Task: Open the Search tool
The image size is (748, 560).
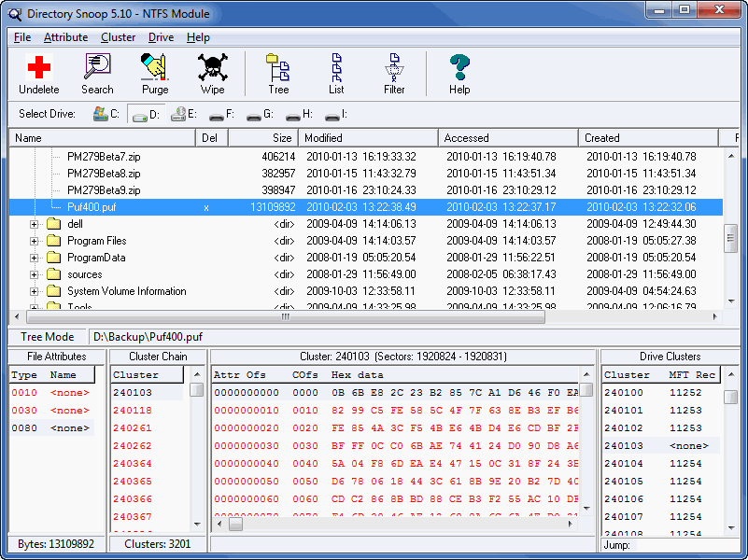Action: tap(97, 73)
